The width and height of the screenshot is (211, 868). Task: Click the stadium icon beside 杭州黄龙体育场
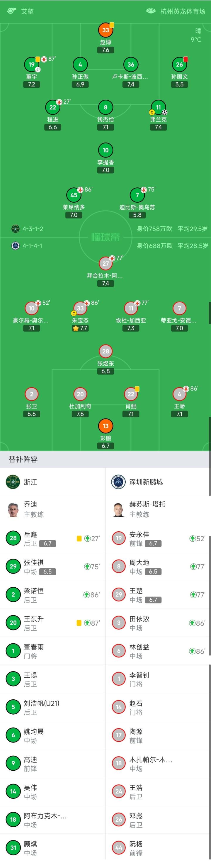click(151, 11)
